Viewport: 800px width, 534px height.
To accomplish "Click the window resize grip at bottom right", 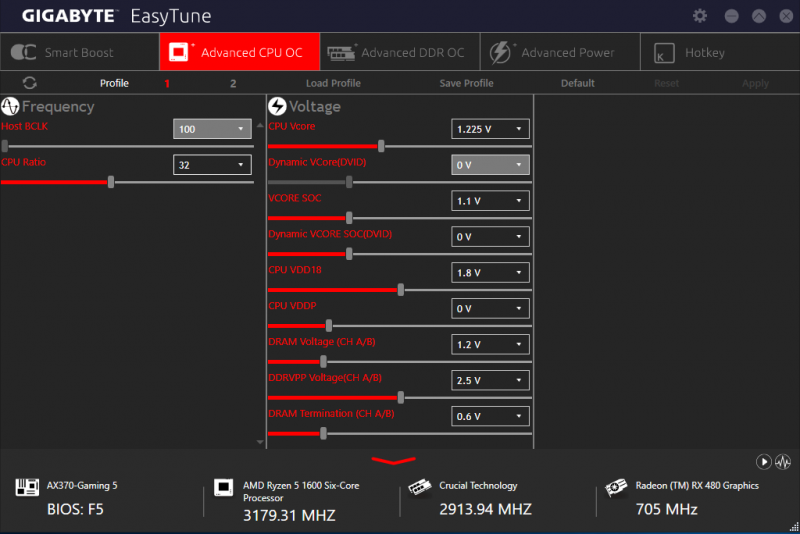I will 794,527.
